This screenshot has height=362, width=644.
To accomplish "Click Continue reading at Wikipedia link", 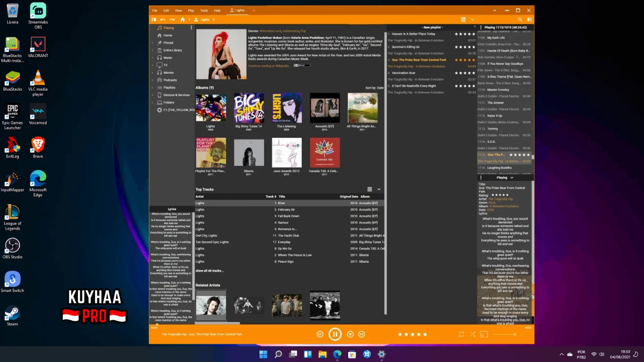I will pyautogui.click(x=268, y=66).
